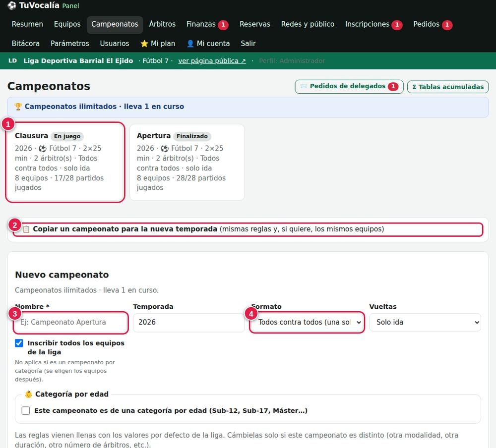Click the LD league avatar badge
This screenshot has width=496, height=448.
13,60
